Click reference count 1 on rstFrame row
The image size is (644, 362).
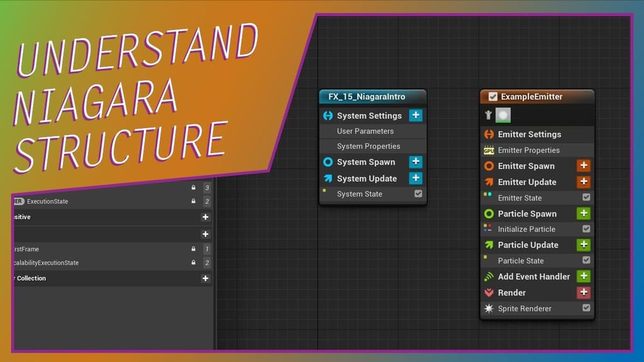207,249
